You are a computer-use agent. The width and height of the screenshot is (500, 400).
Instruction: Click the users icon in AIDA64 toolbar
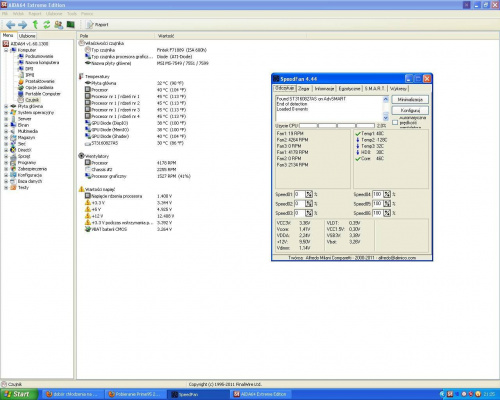(59, 24)
